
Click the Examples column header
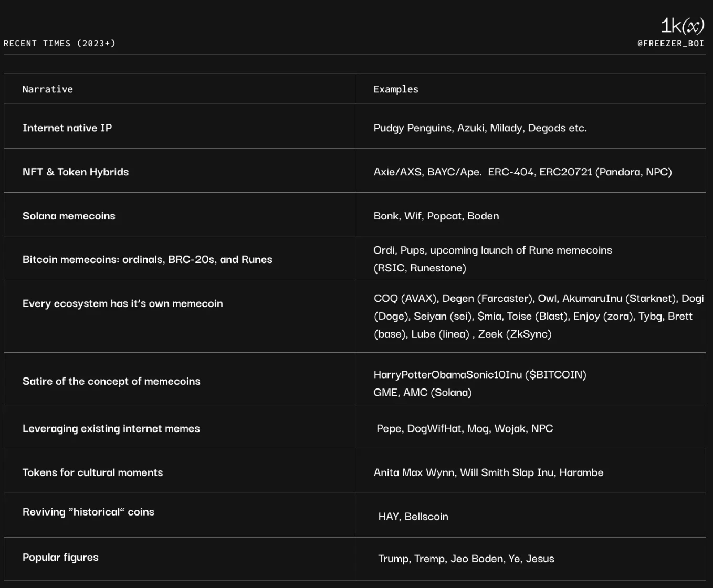point(396,89)
